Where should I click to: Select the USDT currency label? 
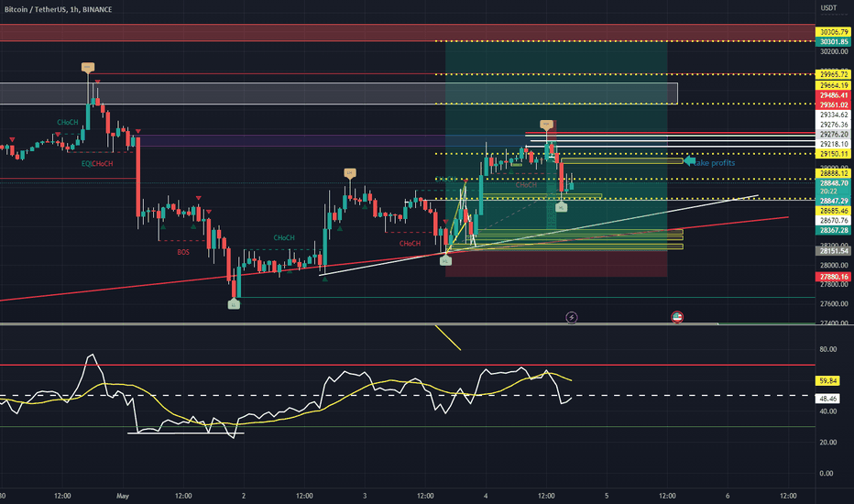pyautogui.click(x=828, y=7)
